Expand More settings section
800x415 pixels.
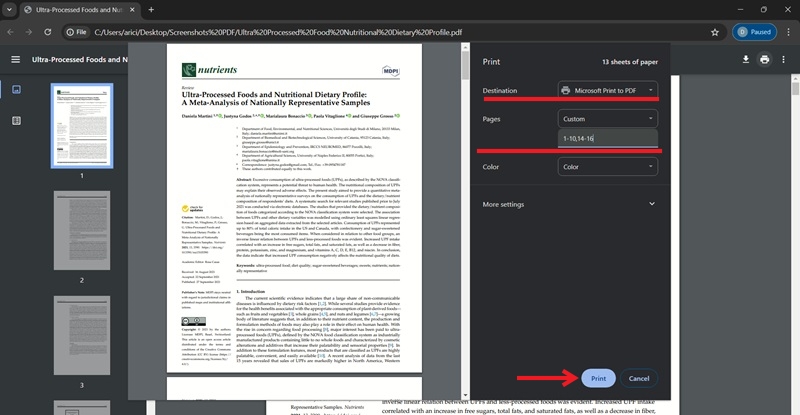pos(569,204)
